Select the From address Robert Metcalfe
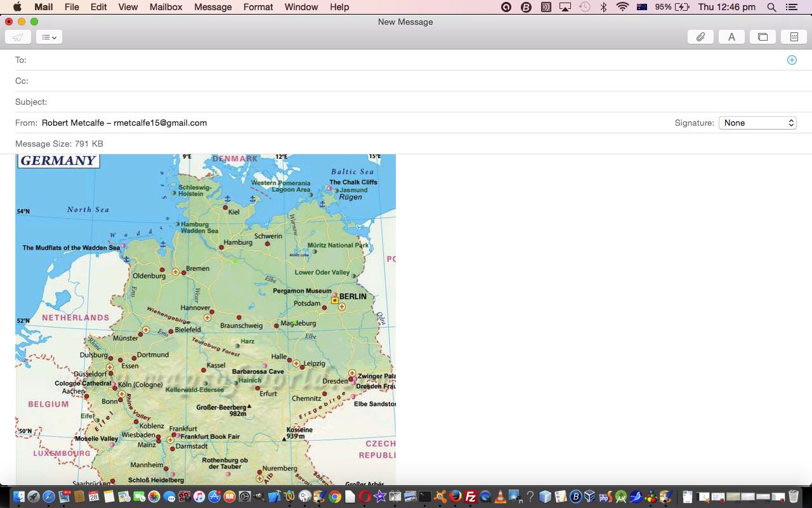 tap(124, 123)
